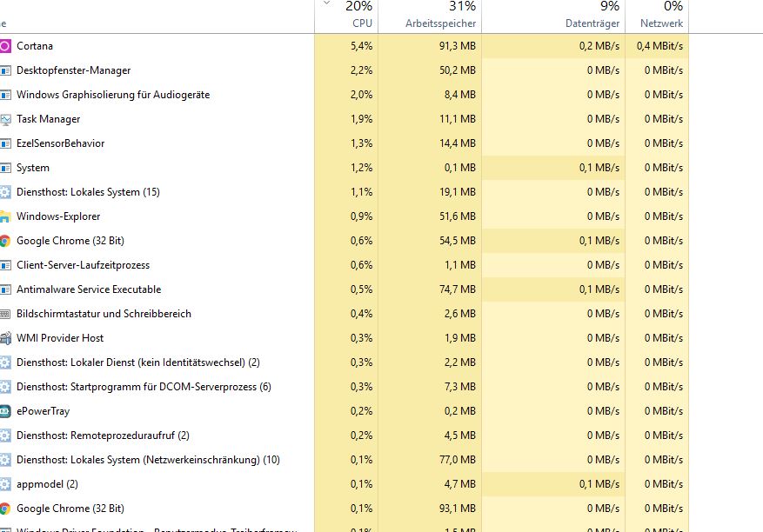Screen dimensions: 763x532
Task: Click the Antimalware Service Executable icon
Action: 5,289
